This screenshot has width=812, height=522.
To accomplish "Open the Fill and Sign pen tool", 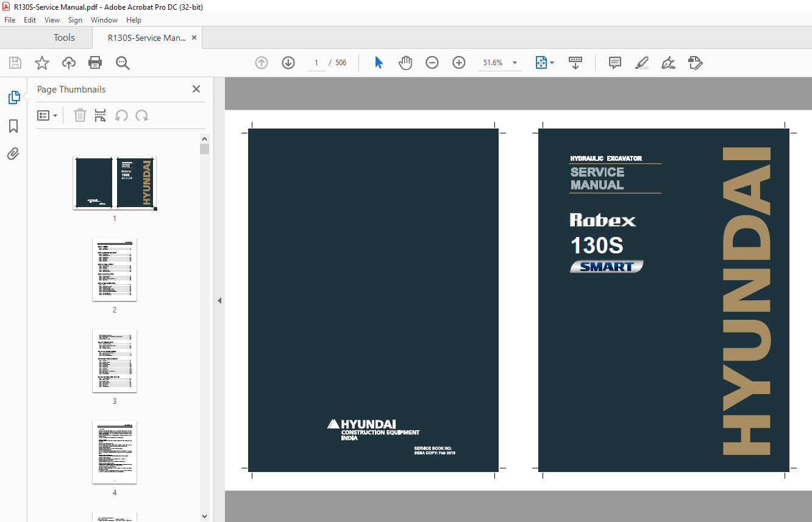I will (668, 63).
